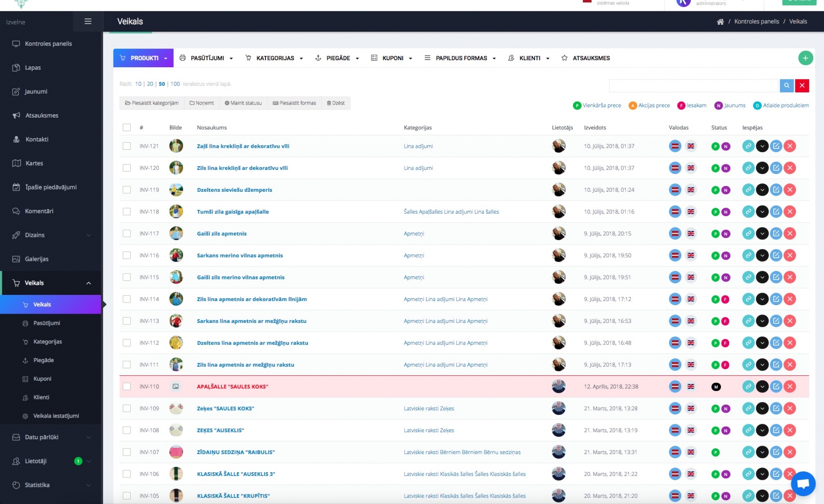This screenshot has height=504, width=824.
Task: Click the green P status of INV-115
Action: pos(715,278)
